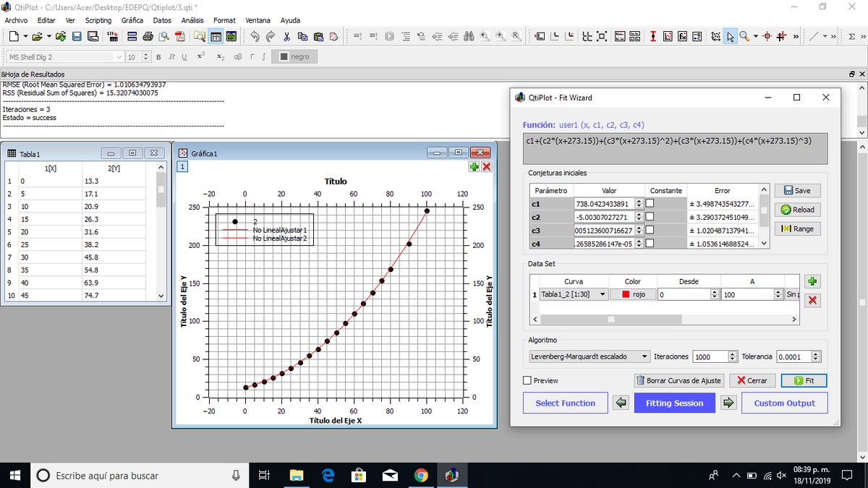
Task: Select the pointer arrow tool
Action: click(731, 36)
